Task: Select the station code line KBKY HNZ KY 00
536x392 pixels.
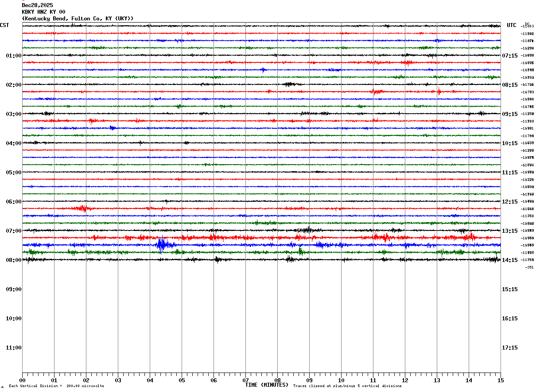Action: (43, 12)
